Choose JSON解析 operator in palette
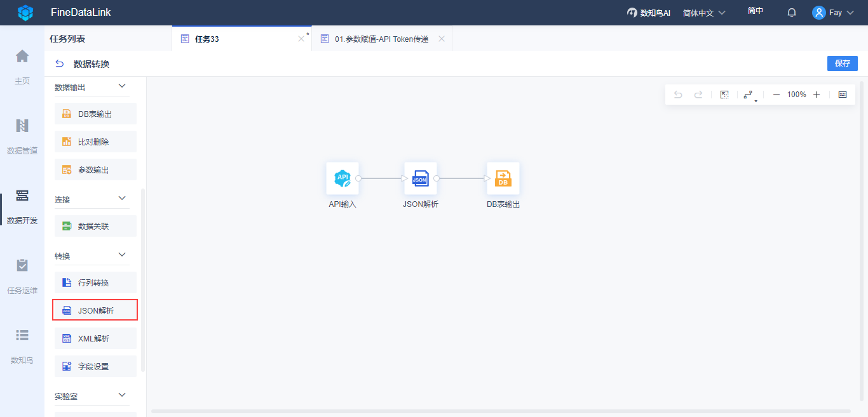This screenshot has height=417, width=868. click(x=95, y=310)
